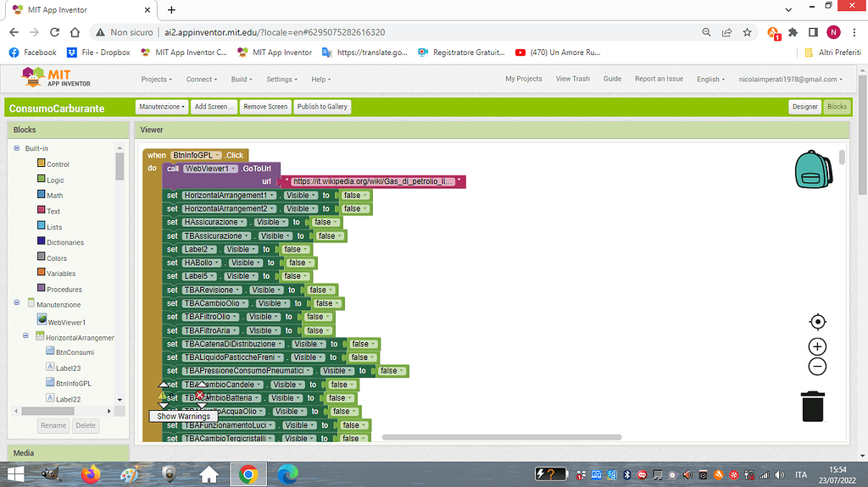Switch to the Designer view
The image size is (868, 487).
(804, 107)
